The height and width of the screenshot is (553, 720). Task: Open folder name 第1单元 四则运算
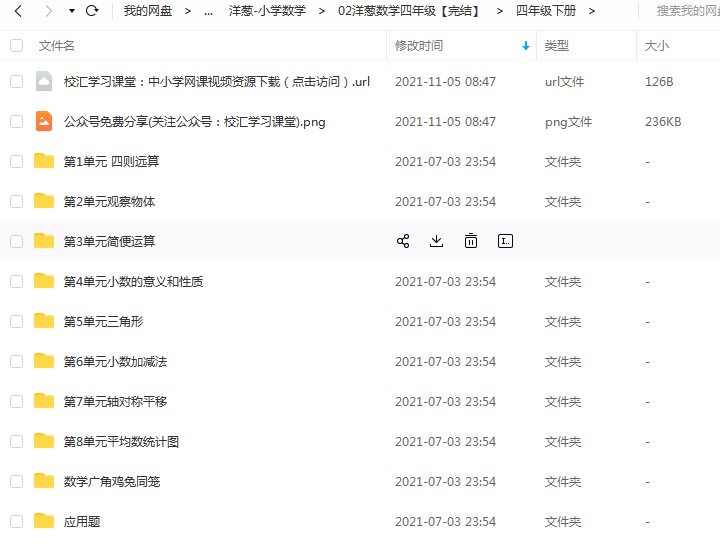click(111, 161)
